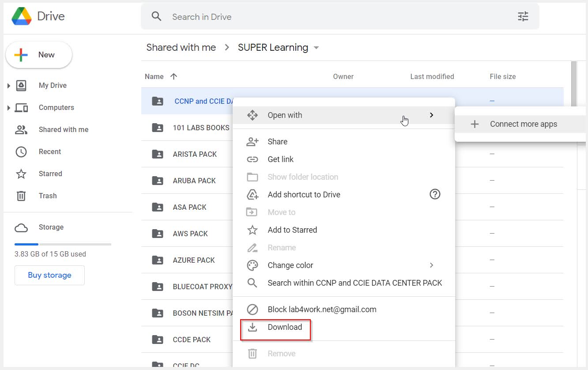Open Starred in the sidebar
The width and height of the screenshot is (588, 370).
[x=50, y=174]
